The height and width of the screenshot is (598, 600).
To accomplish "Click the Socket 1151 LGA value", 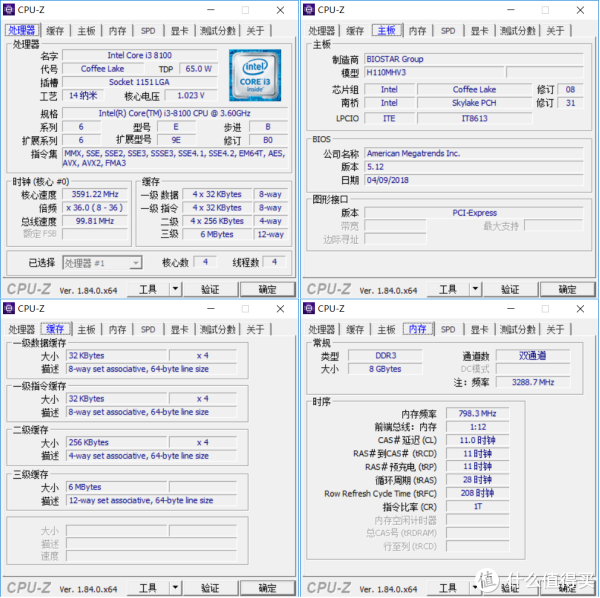I will [x=140, y=82].
